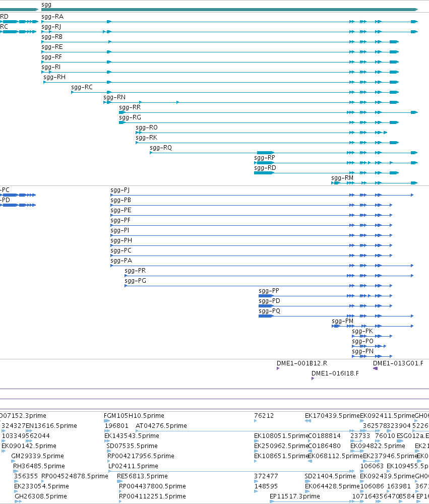Select the thick exon block of sgg-RQ

265,153
